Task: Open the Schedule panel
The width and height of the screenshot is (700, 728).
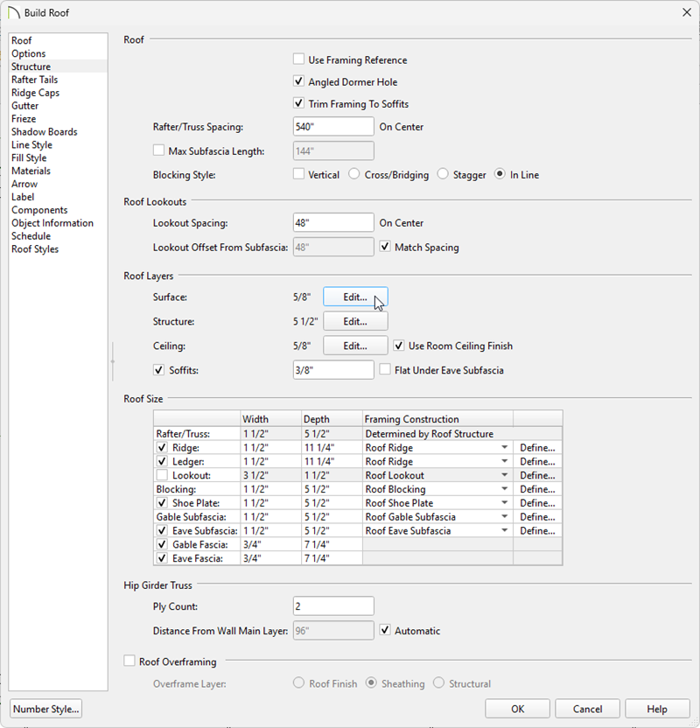Action: pyautogui.click(x=31, y=235)
